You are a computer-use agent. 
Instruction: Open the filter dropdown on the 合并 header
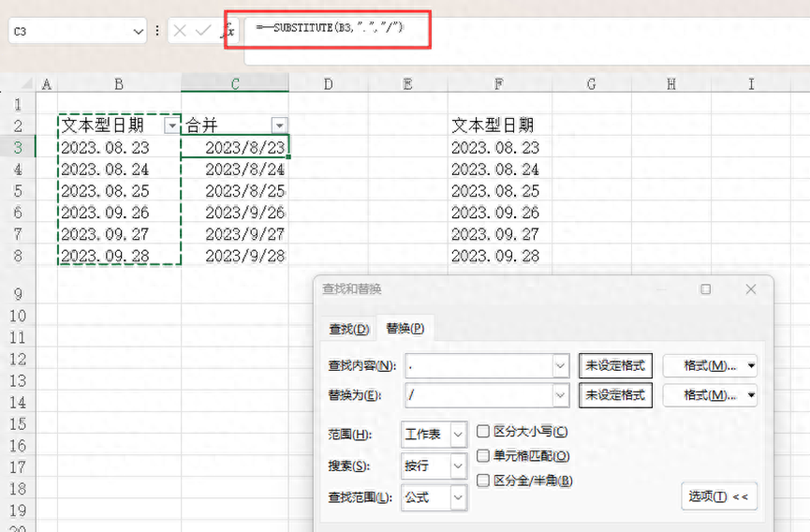point(279,125)
